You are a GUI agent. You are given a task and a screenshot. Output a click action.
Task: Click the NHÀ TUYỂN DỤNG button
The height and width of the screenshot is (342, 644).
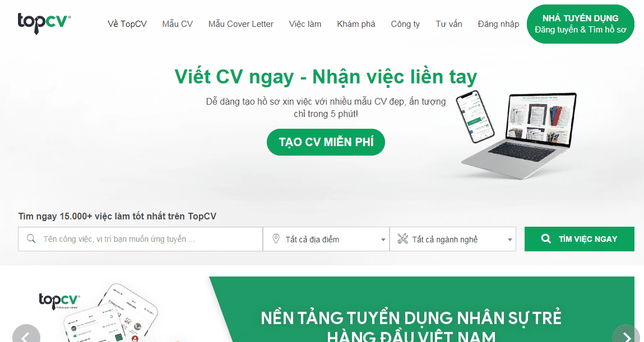pyautogui.click(x=580, y=24)
